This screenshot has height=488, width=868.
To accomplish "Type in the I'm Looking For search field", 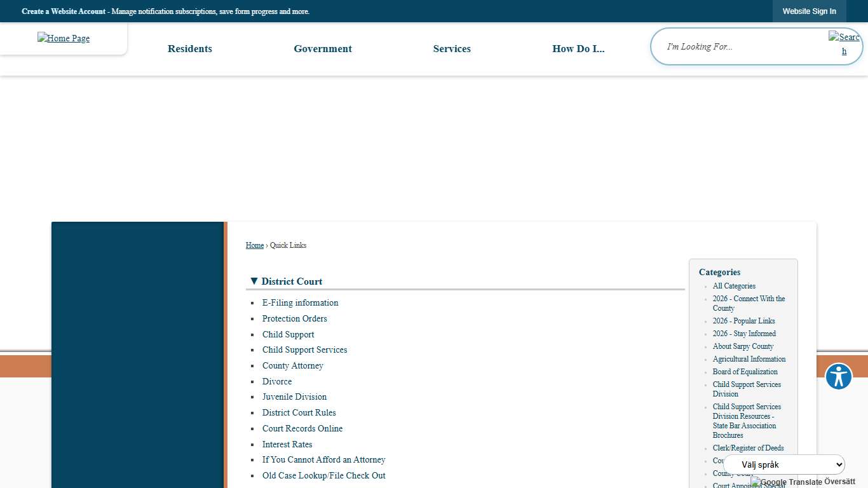I will (x=740, y=46).
